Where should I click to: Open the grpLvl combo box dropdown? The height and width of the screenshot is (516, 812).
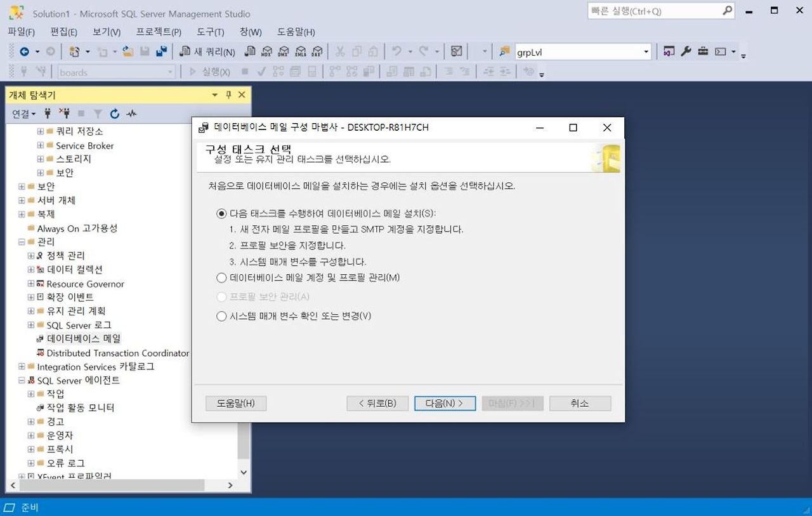coord(646,52)
